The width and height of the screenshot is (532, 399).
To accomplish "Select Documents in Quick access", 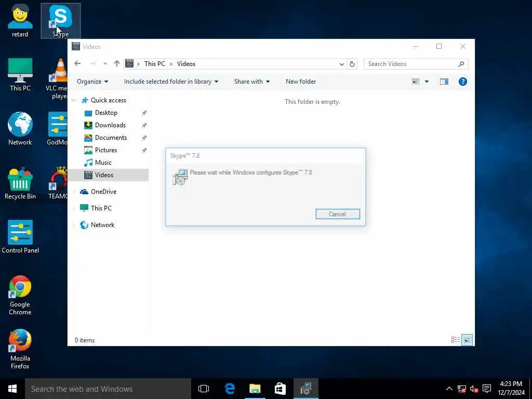I will tap(111, 138).
